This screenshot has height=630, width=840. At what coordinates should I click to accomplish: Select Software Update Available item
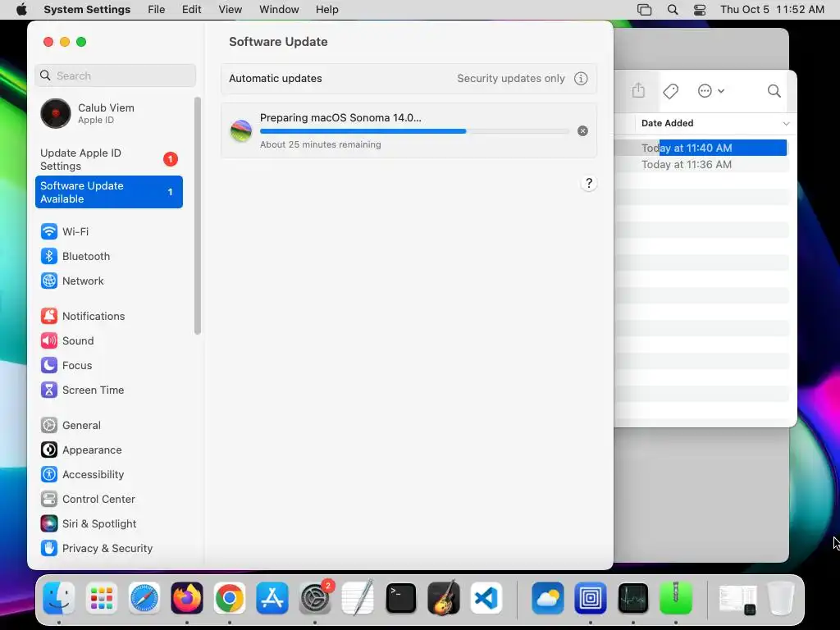click(x=109, y=192)
